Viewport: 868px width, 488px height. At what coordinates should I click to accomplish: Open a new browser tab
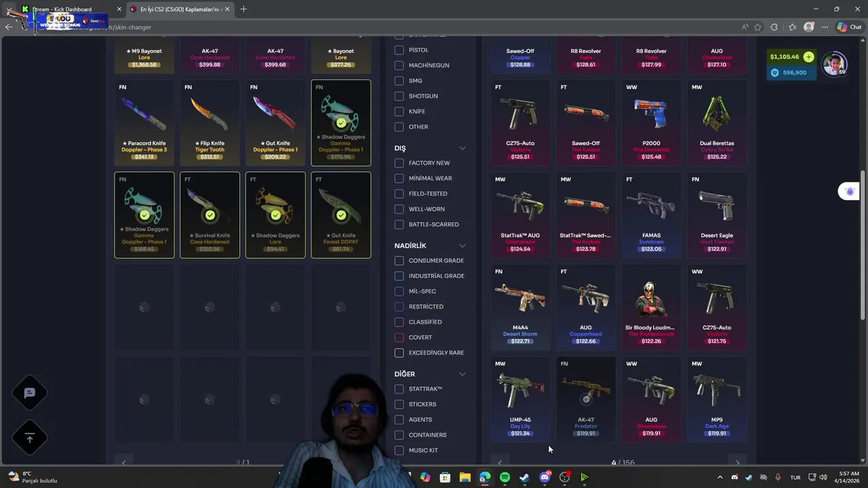[x=243, y=9]
